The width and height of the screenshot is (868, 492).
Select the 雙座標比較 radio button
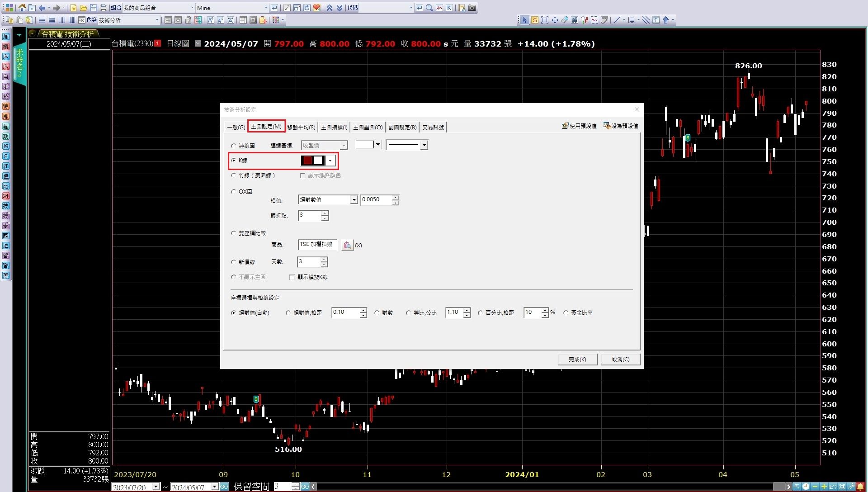(x=234, y=233)
